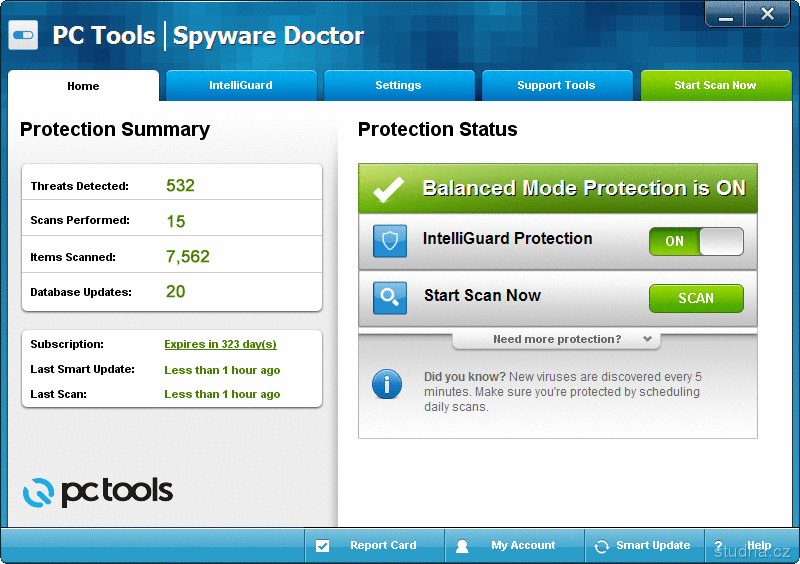The image size is (800, 564).
Task: Switch to the IntelliGuard tab
Action: pos(241,86)
